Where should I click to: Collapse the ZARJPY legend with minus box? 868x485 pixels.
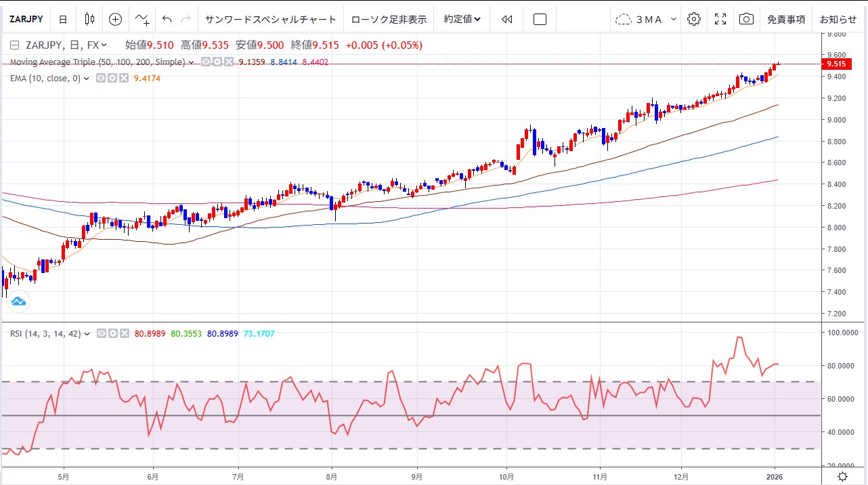tap(15, 45)
